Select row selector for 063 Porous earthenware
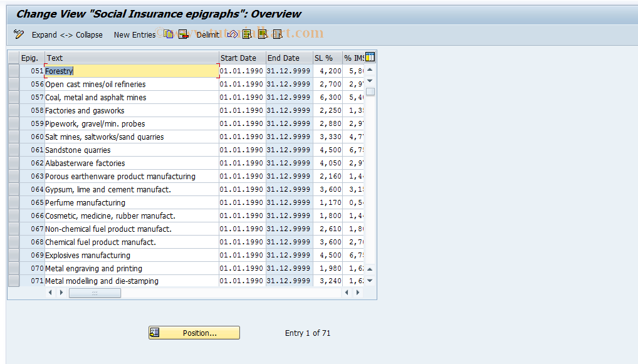This screenshot has height=364, width=638. 14,176
